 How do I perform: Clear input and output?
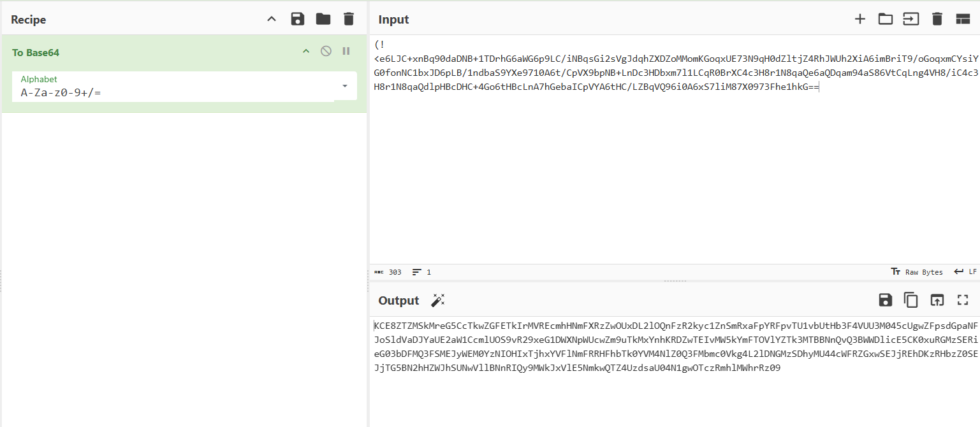pyautogui.click(x=937, y=19)
